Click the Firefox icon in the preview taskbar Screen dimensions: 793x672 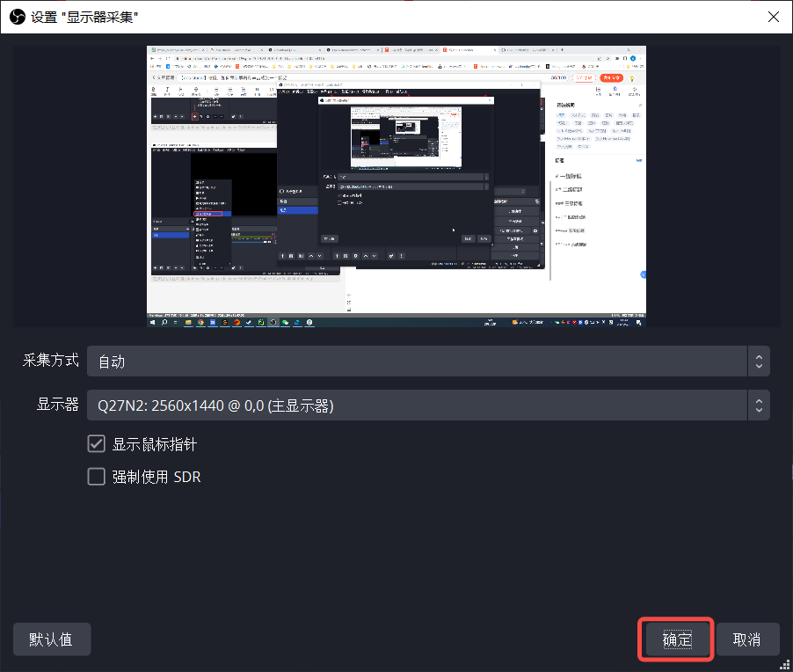coord(236,322)
